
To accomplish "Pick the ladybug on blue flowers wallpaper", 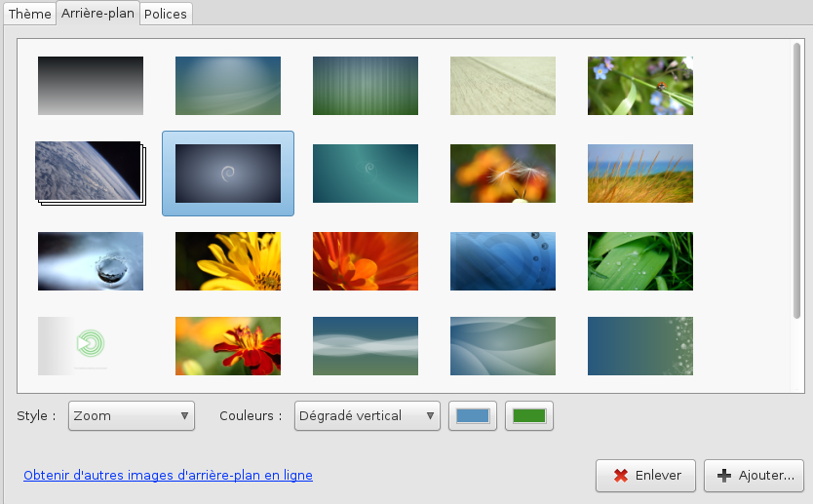I will [x=639, y=86].
